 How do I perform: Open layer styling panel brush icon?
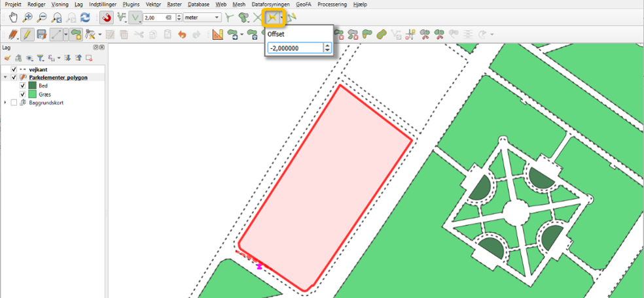click(7, 58)
